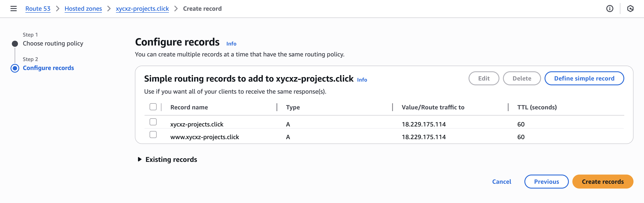Select Step 2 Configure records
Image resolution: width=644 pixels, height=203 pixels.
48,68
